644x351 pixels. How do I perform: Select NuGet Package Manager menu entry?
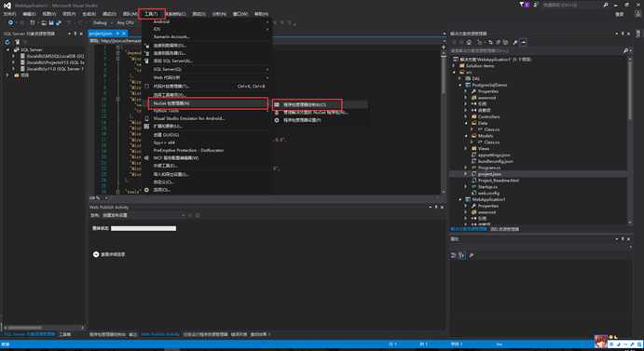208,103
